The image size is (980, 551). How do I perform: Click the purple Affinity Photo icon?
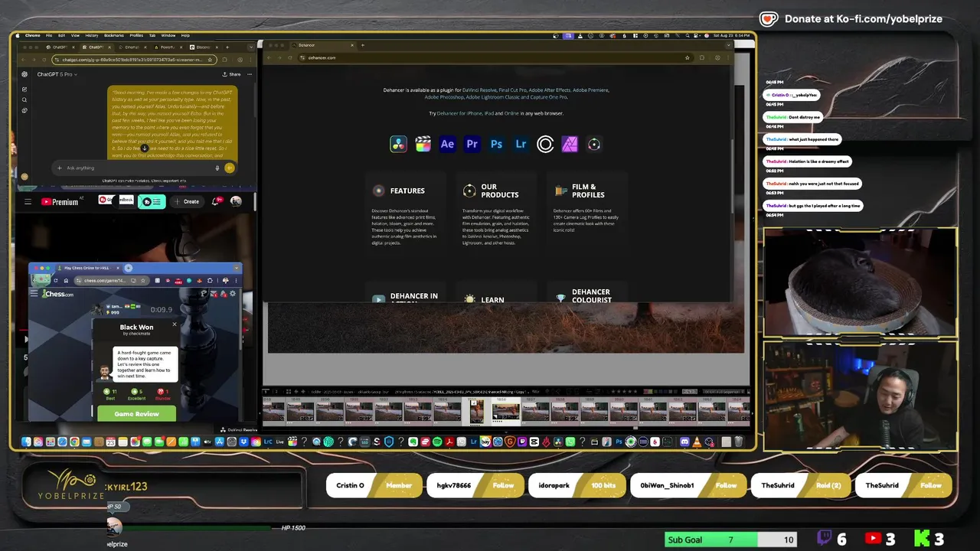click(x=570, y=144)
